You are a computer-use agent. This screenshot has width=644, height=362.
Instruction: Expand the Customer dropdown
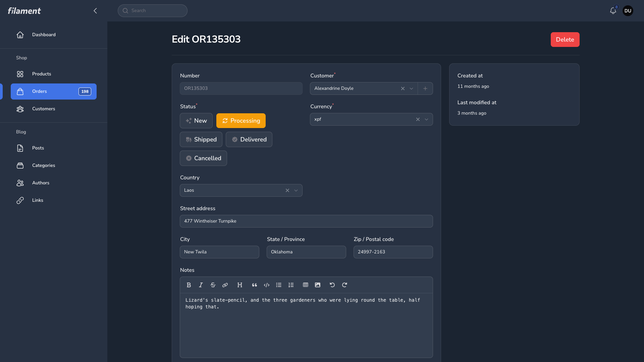point(411,88)
